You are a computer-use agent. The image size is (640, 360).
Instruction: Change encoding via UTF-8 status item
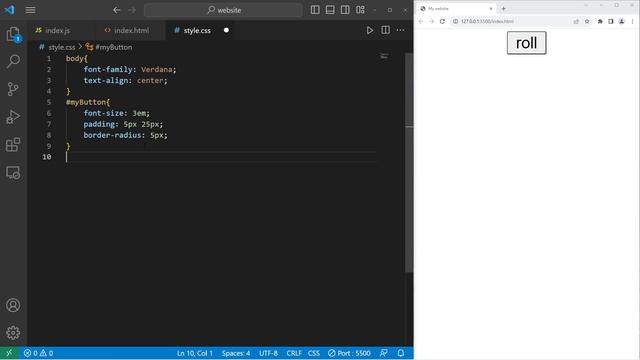tap(268, 353)
